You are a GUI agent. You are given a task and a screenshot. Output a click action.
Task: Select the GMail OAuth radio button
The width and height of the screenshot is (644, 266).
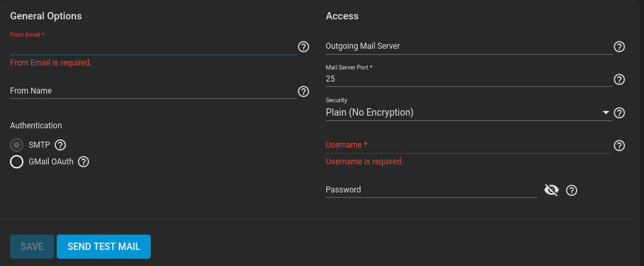(17, 162)
